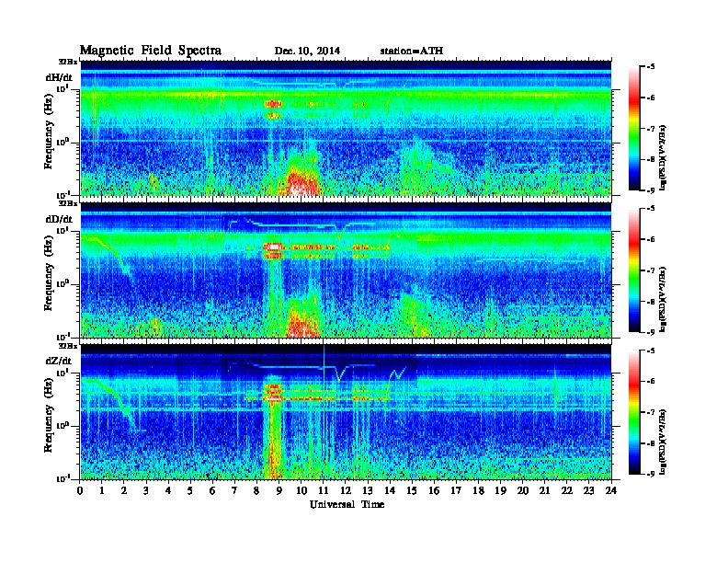
Task: Click hour tick label "3" on time axis
Action: (147, 490)
